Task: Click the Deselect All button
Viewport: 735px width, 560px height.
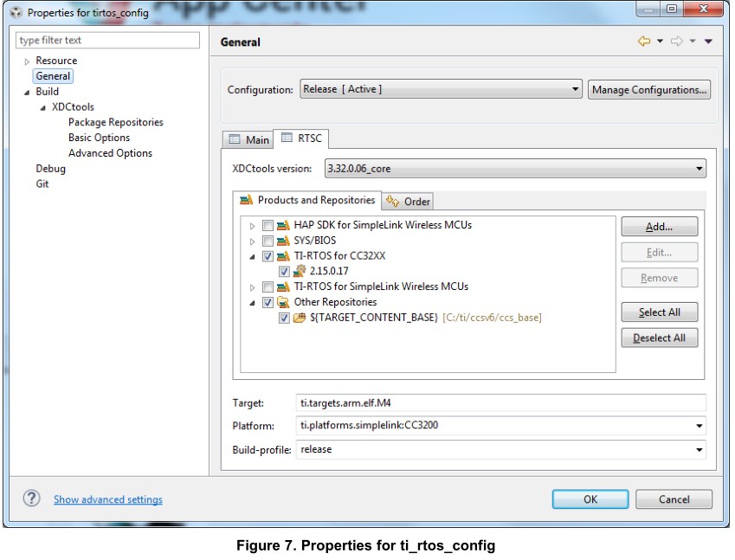Action: (659, 338)
